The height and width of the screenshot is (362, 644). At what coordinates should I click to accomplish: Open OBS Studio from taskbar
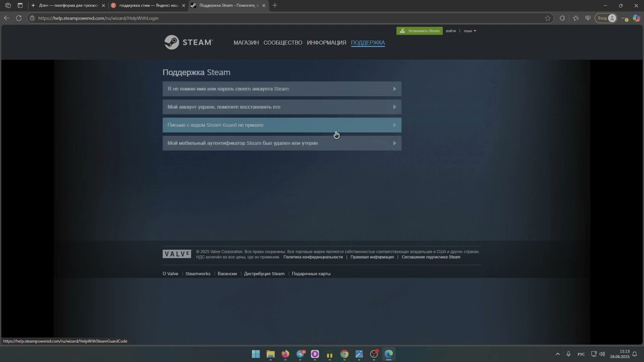point(374,354)
